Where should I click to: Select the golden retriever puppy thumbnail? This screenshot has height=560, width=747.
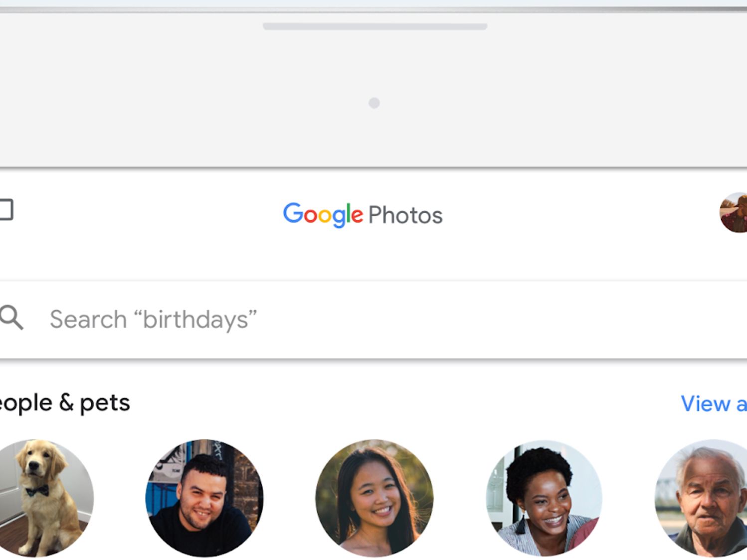45,498
